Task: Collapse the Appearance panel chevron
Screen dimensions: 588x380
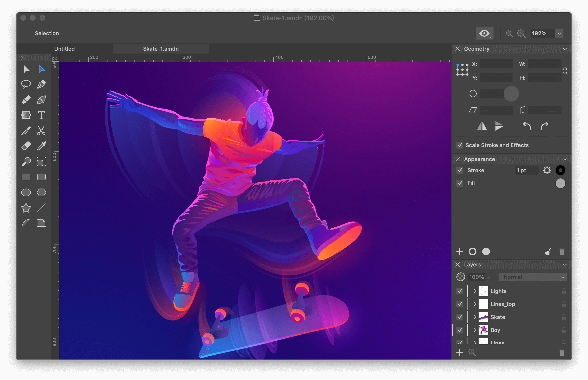Action: (565, 159)
